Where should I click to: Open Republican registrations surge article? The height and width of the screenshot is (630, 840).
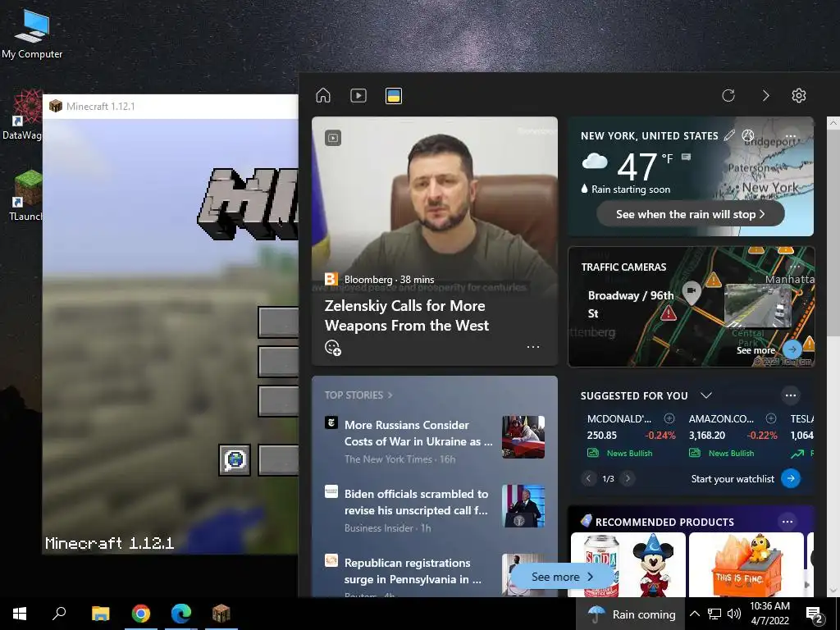[x=413, y=571]
